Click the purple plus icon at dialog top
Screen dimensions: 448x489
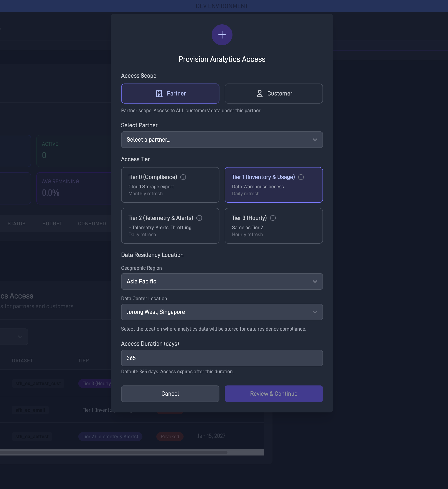click(x=222, y=35)
